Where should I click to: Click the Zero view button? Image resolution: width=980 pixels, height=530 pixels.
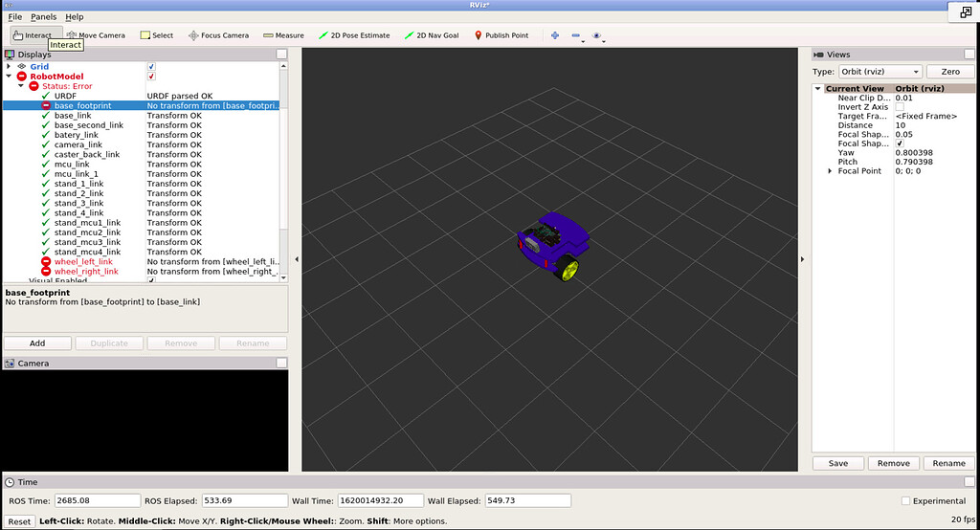point(950,71)
